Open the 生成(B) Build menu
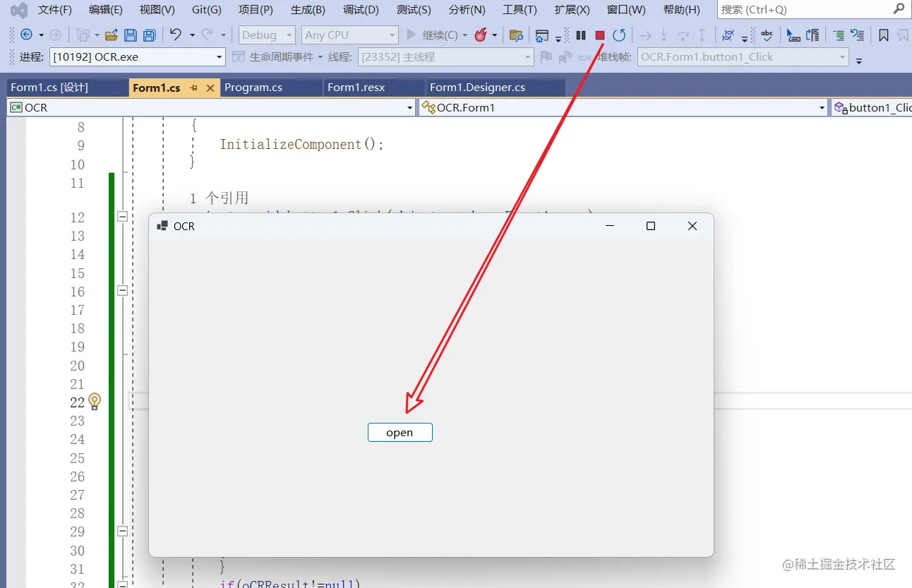 click(308, 10)
